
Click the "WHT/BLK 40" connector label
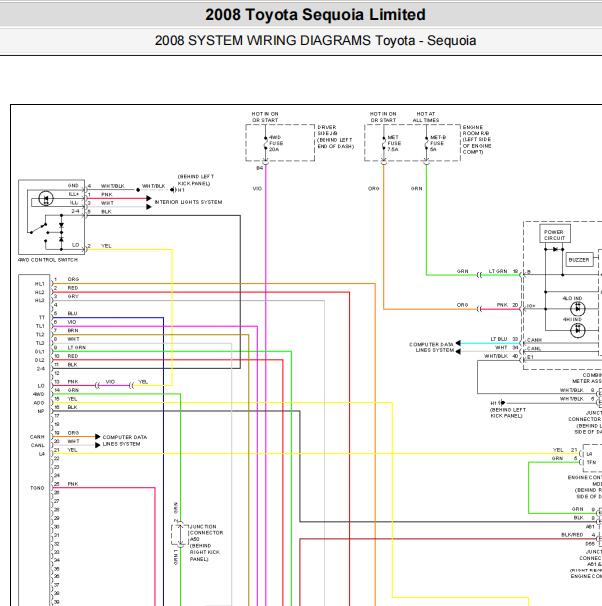[x=501, y=356]
